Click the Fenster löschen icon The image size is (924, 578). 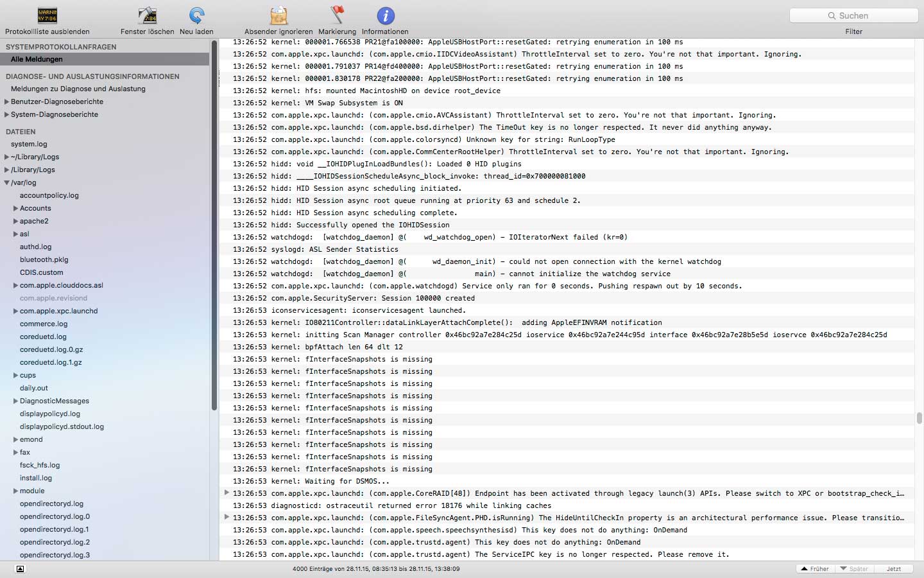pyautogui.click(x=147, y=16)
